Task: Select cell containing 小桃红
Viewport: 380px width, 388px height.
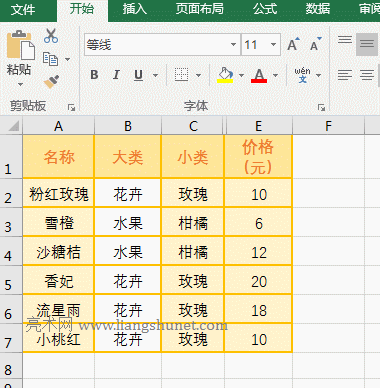Action: point(59,338)
